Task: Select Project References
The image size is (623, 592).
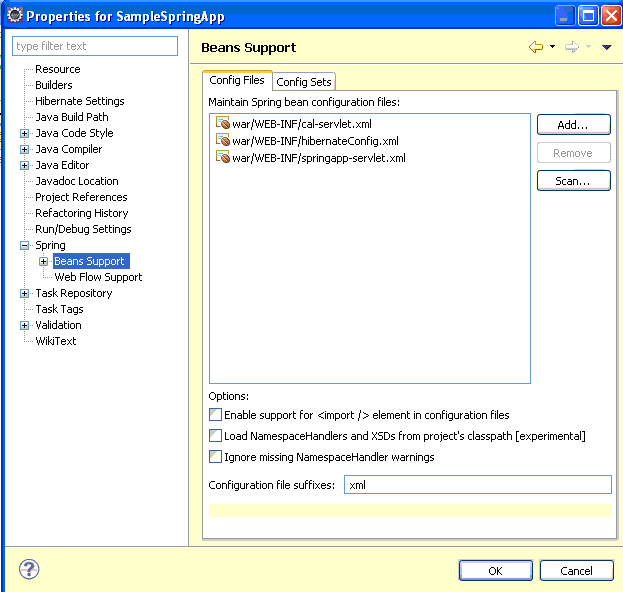Action: 81,197
